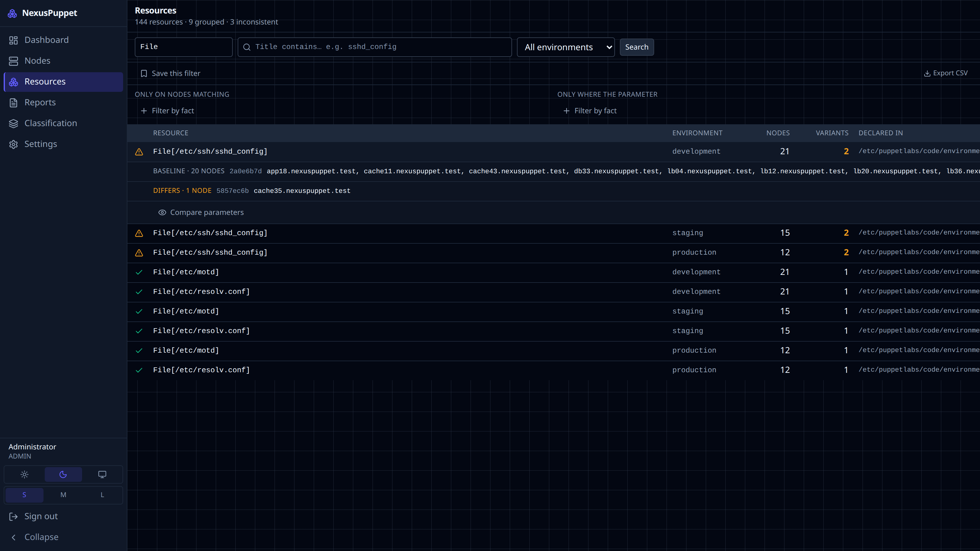Open the All environments dropdown
The image size is (980, 551).
pos(565,47)
